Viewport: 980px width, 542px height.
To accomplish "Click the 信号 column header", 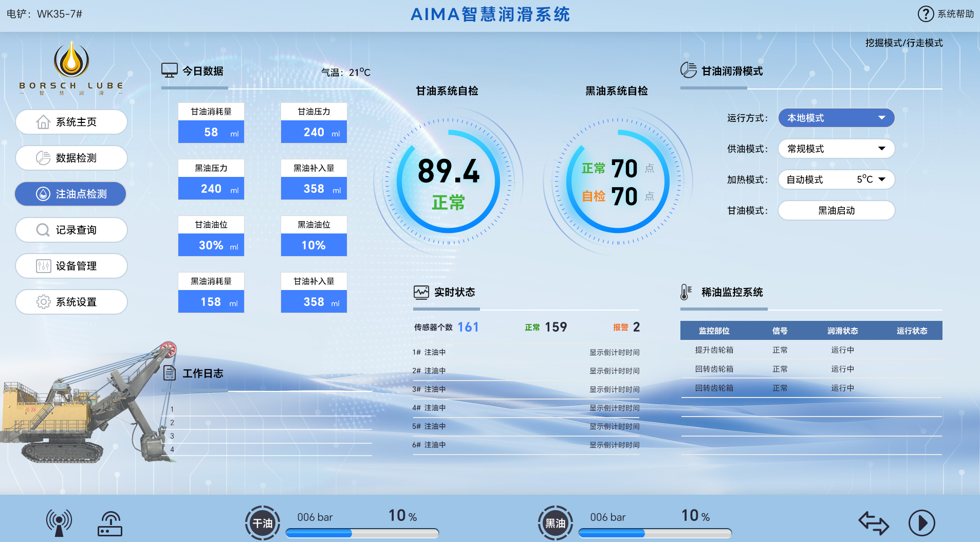I will click(780, 331).
